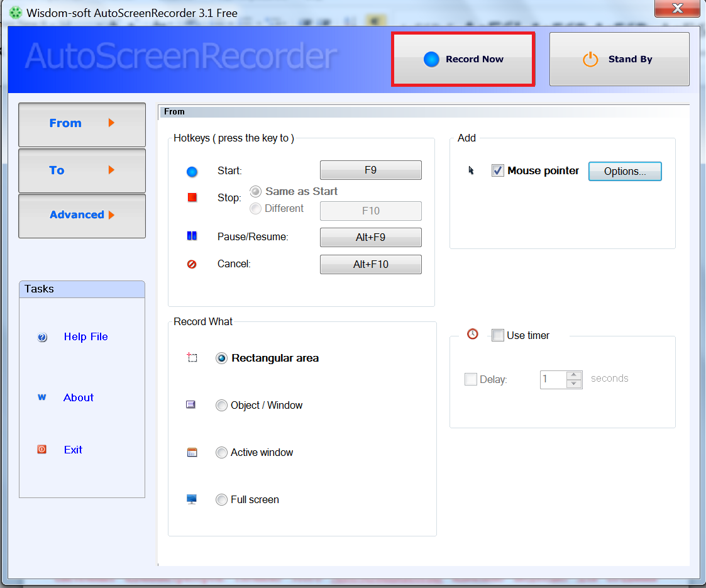Click the blue circle on Record Now

431,60
